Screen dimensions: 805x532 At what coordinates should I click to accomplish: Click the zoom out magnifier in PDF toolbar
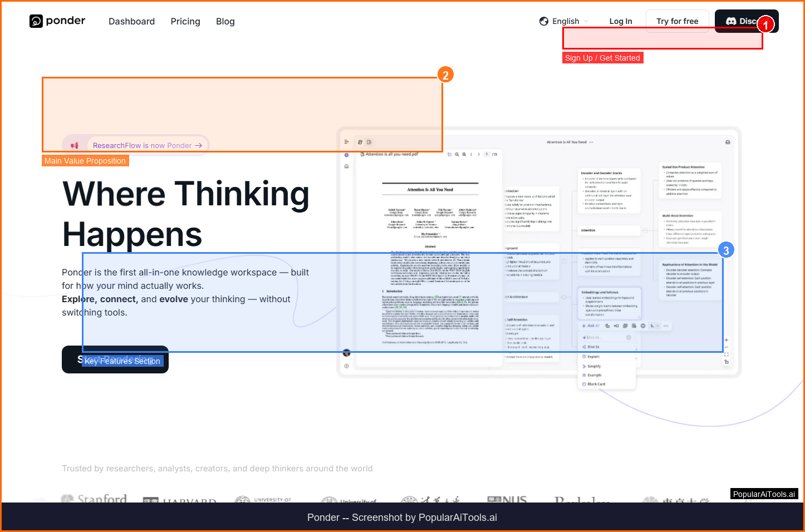457,154
